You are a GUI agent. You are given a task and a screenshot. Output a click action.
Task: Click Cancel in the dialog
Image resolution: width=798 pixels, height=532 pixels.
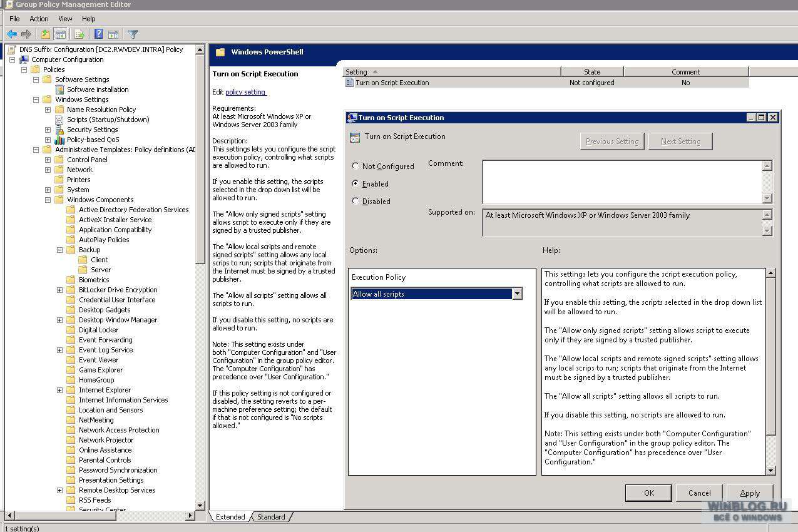[x=700, y=493]
